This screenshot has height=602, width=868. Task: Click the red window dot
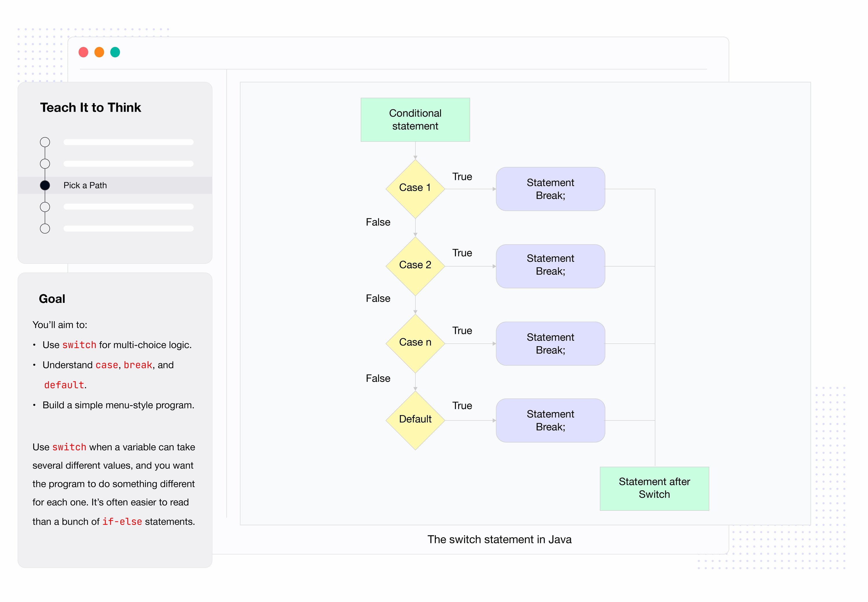[83, 52]
